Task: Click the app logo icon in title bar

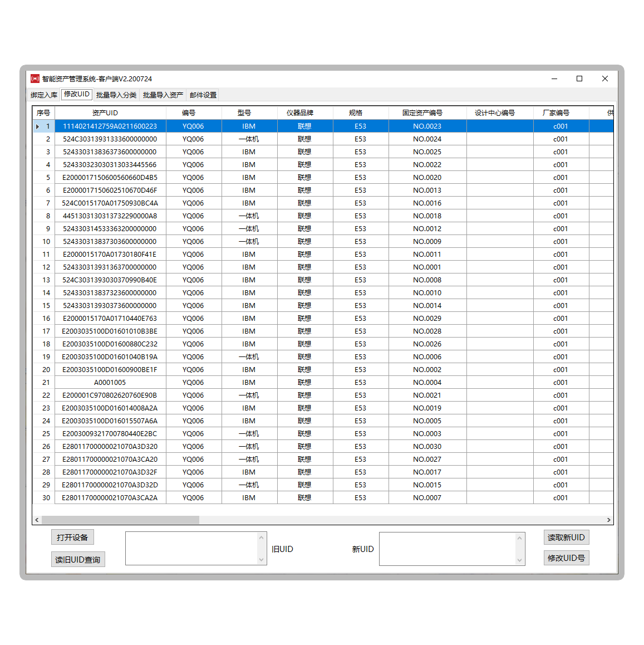Action: 35,79
